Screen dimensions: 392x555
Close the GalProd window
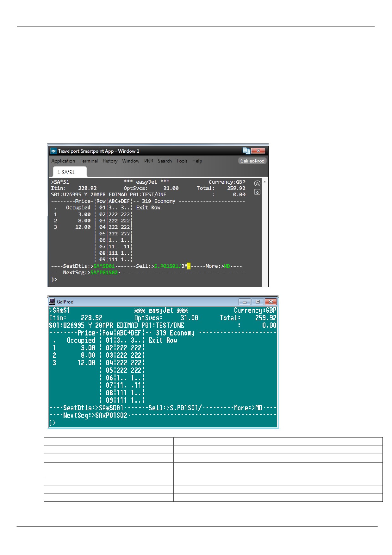click(271, 302)
